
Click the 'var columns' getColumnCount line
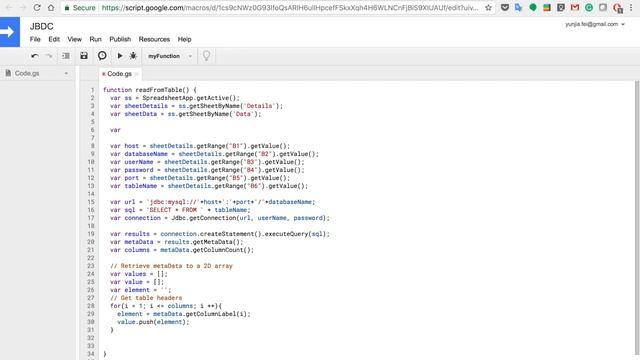pos(182,250)
